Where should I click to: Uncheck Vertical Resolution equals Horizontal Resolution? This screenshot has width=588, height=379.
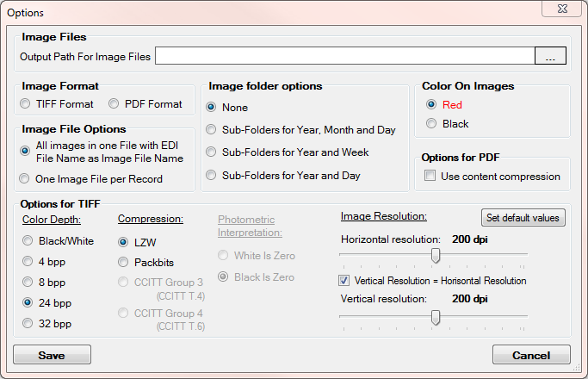pos(346,281)
